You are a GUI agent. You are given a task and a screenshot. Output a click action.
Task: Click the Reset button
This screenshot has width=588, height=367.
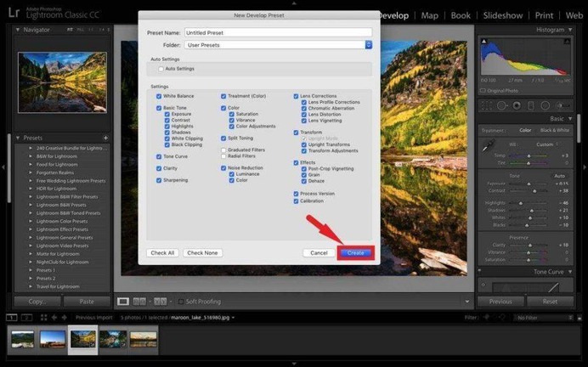pos(550,302)
